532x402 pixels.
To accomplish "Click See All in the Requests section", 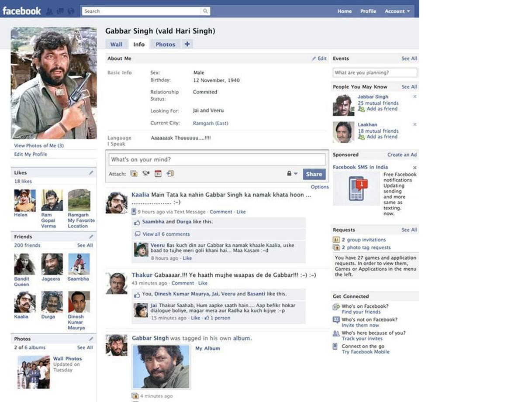I will coord(409,230).
